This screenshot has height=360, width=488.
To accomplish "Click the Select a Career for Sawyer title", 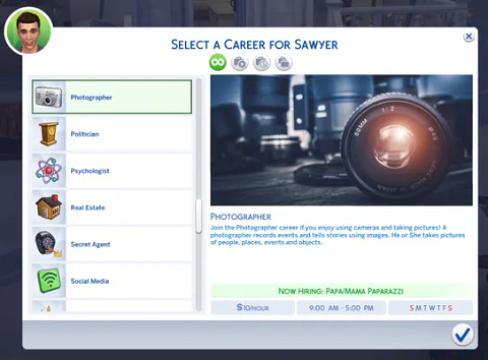I will pyautogui.click(x=254, y=44).
